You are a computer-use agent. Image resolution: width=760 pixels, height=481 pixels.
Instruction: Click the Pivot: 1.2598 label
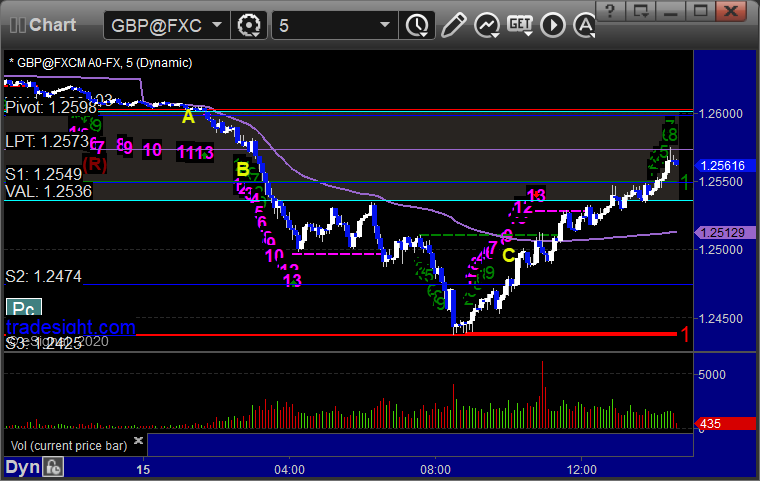point(51,108)
